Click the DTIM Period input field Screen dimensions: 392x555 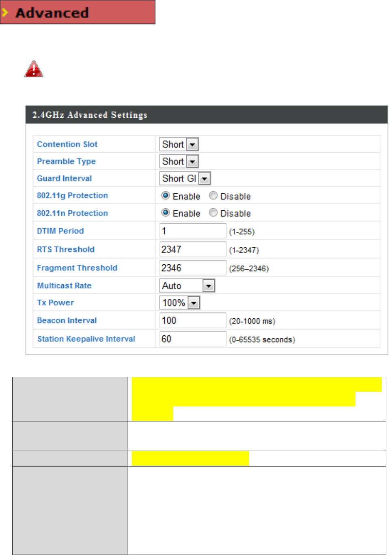[x=193, y=231]
